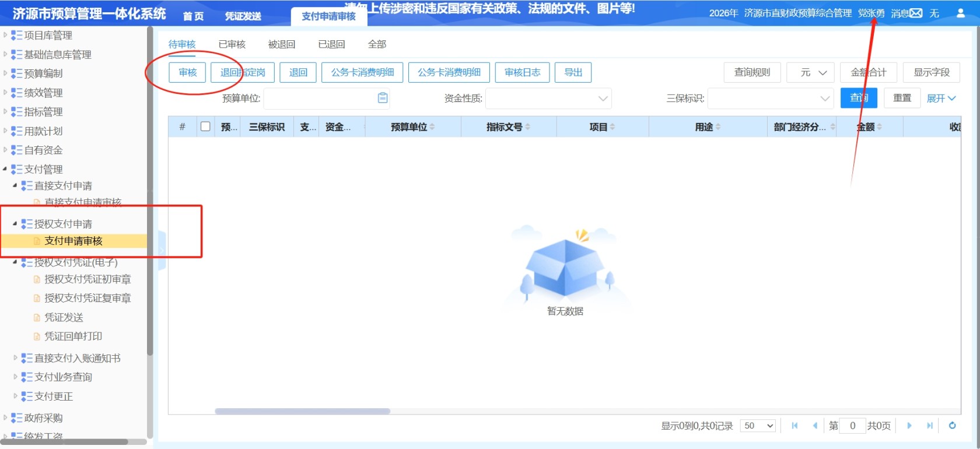Open the user profile icon
The width and height of the screenshot is (980, 449).
point(961,13)
